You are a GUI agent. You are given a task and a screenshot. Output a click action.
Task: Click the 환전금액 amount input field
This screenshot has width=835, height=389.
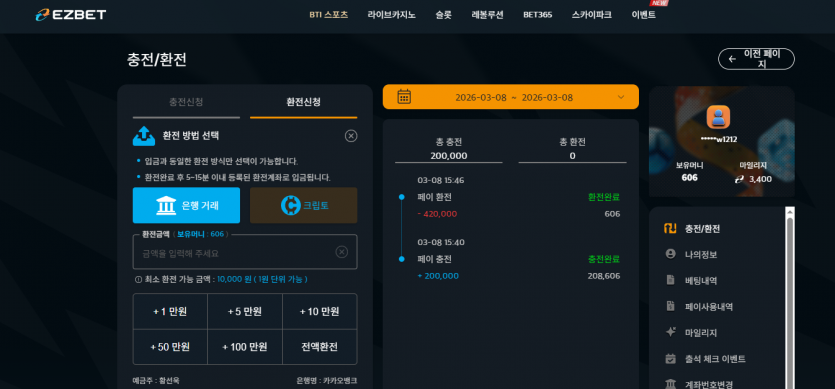(x=245, y=252)
